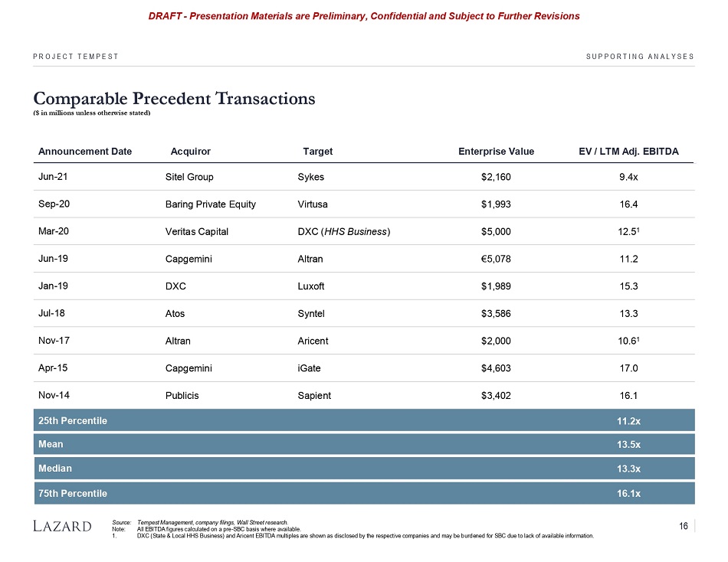Select the iGate 17.0 multiple value
This screenshot has height=562, width=728.
pyautogui.click(x=628, y=368)
